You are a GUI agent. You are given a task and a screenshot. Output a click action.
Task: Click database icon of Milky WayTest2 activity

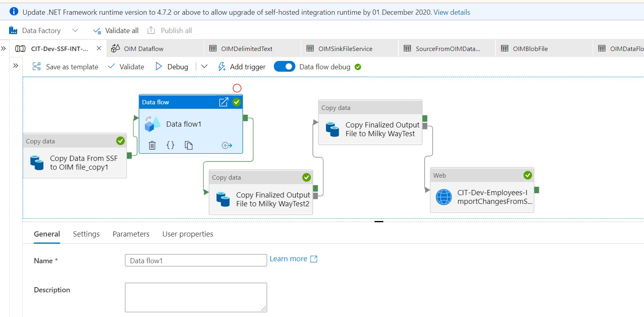223,199
